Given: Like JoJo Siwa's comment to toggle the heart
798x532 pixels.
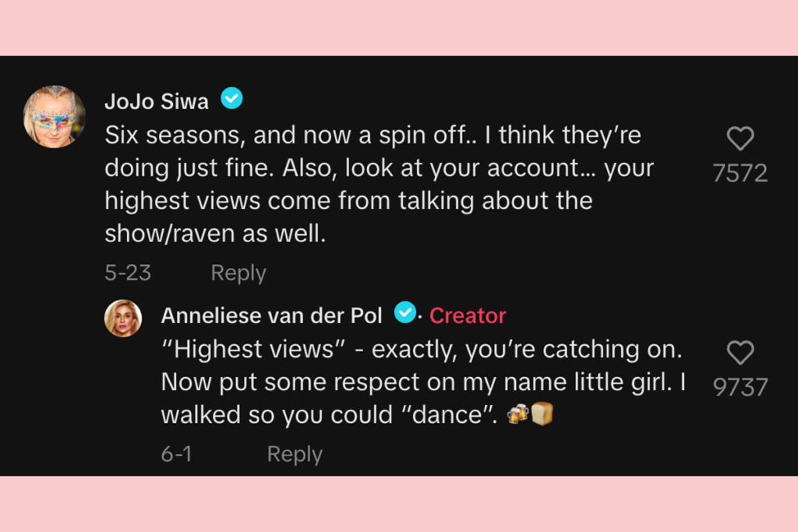Looking at the screenshot, I should tap(740, 138).
